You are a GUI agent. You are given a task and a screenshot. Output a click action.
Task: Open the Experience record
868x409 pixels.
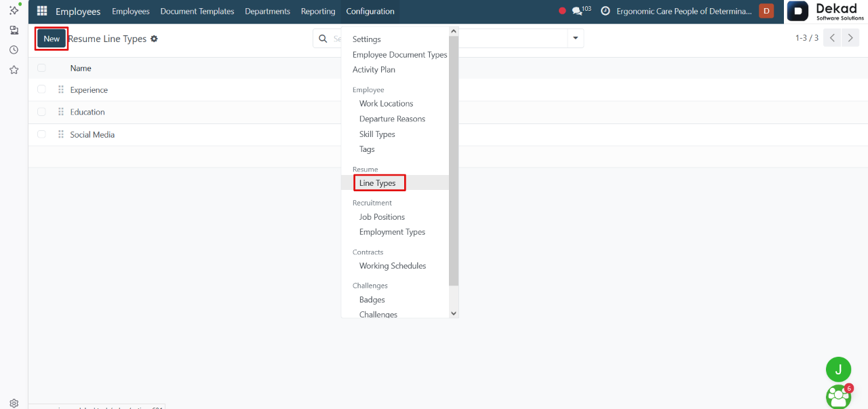pos(89,90)
